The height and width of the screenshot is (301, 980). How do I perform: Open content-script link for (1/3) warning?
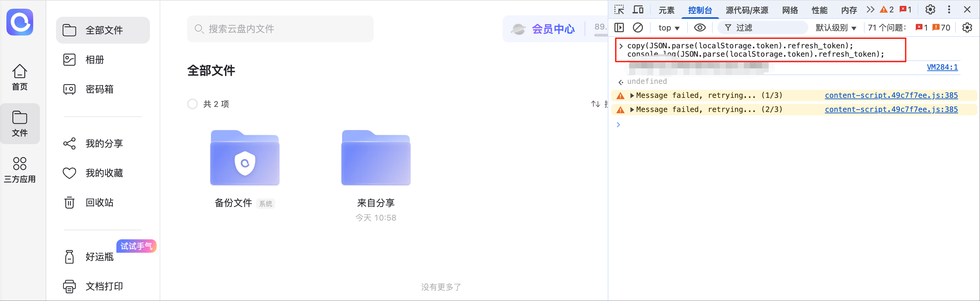[x=891, y=96]
